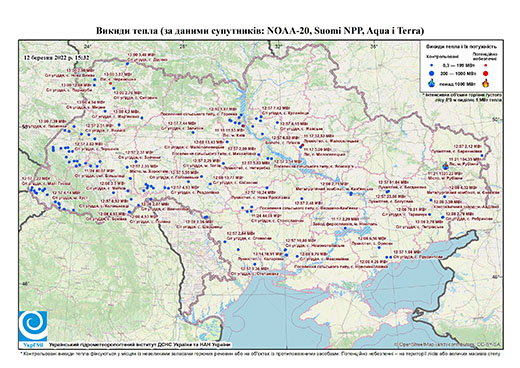
Task: Click the blue marker near Baranykivka label
Action: pos(482,156)
